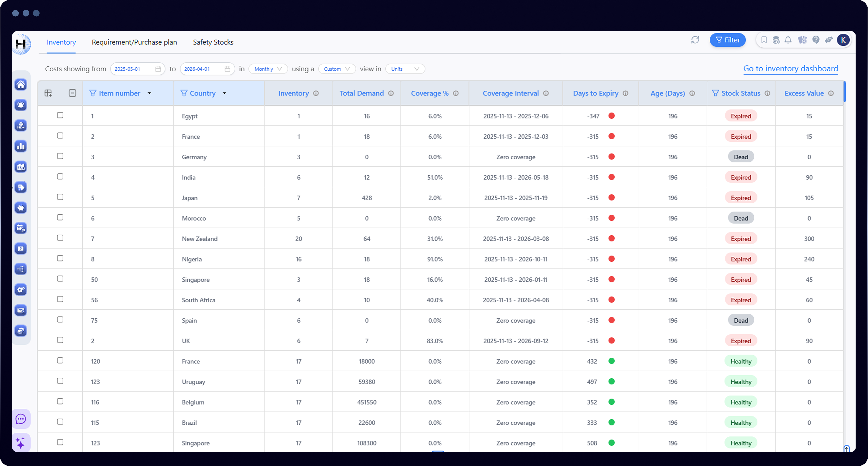Select the checkbox for the Japan row

click(60, 197)
